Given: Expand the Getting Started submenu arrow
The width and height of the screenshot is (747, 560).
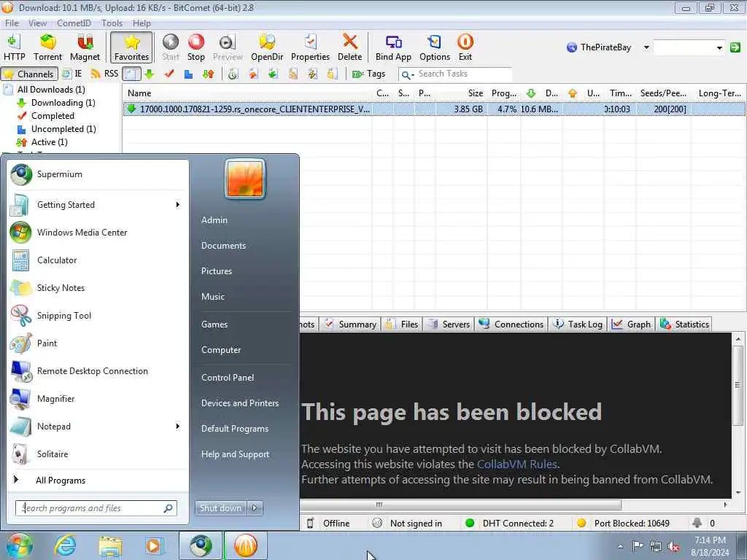Looking at the screenshot, I should pyautogui.click(x=178, y=205).
